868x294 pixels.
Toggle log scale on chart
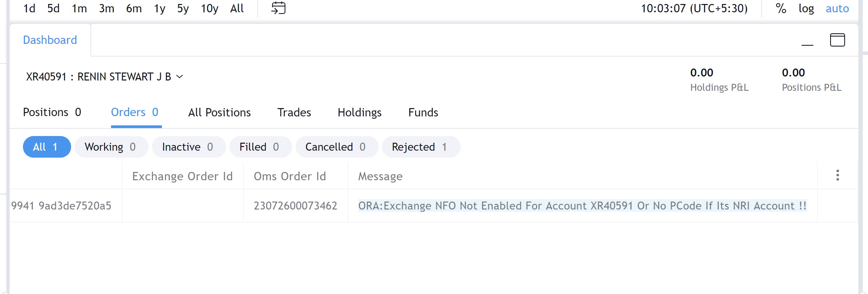806,8
